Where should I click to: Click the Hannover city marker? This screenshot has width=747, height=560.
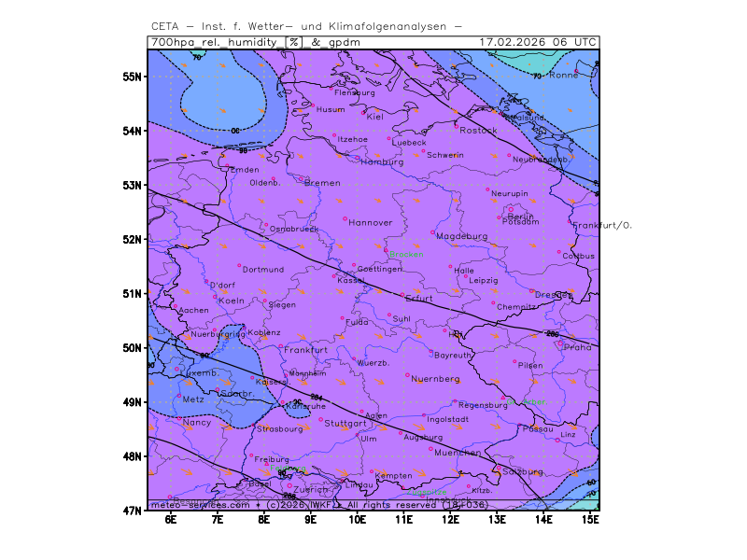point(345,218)
